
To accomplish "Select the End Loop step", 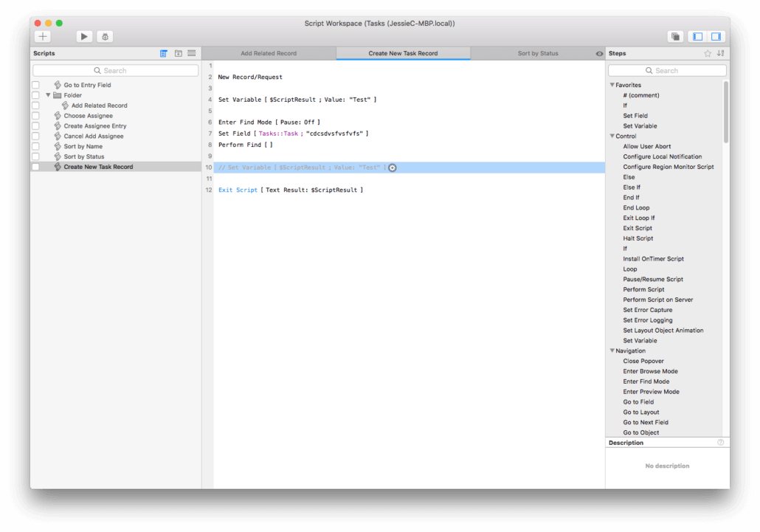I will click(636, 208).
